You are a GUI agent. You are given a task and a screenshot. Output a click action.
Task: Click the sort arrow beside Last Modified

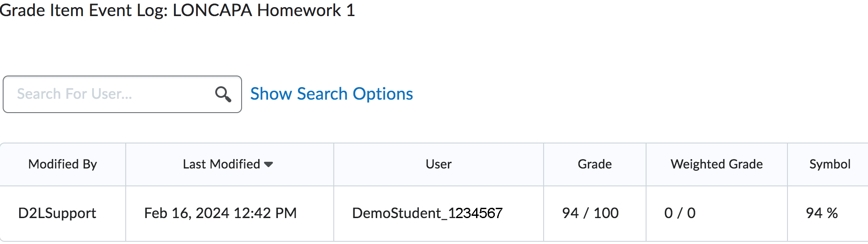(x=268, y=164)
